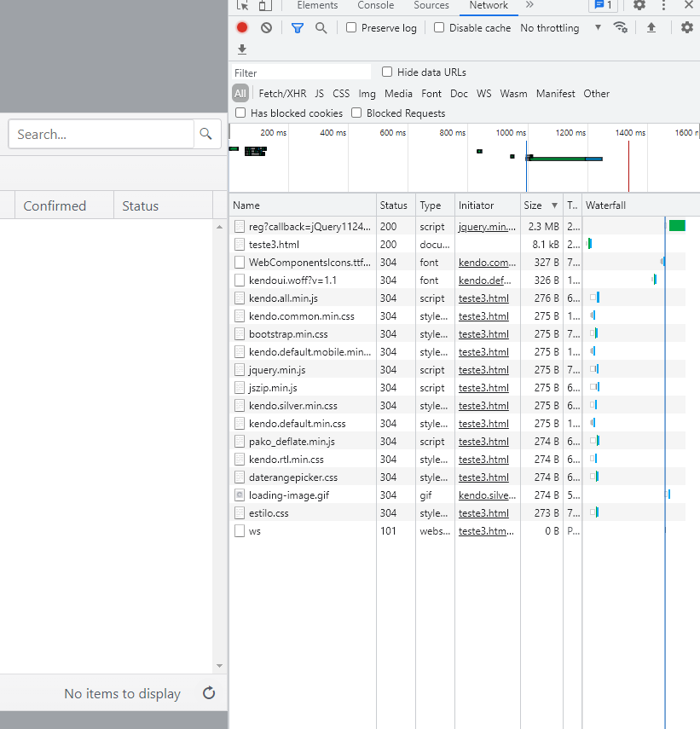Open the No throttling dropdown
Viewport: 700px width, 729px height.
pos(560,28)
